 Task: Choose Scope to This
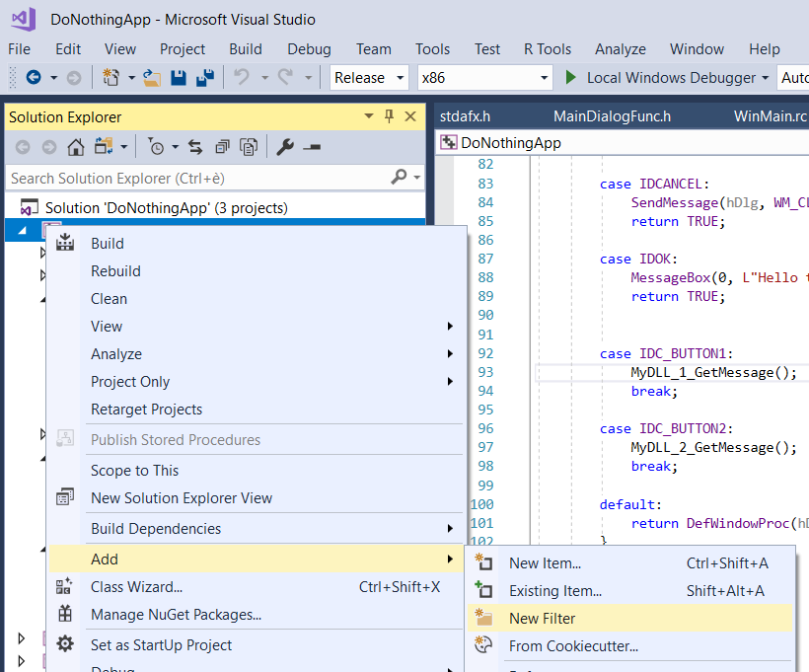[x=256, y=470]
